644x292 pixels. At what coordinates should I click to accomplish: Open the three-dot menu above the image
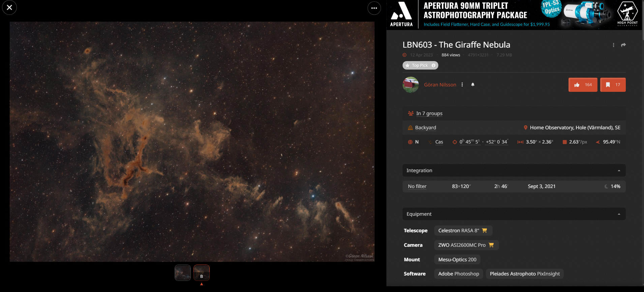pos(374,8)
